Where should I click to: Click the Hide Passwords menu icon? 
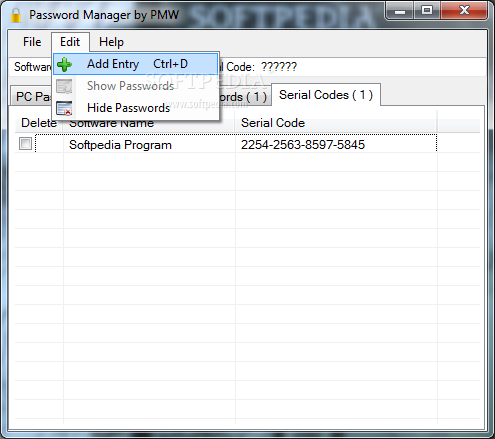click(x=64, y=108)
